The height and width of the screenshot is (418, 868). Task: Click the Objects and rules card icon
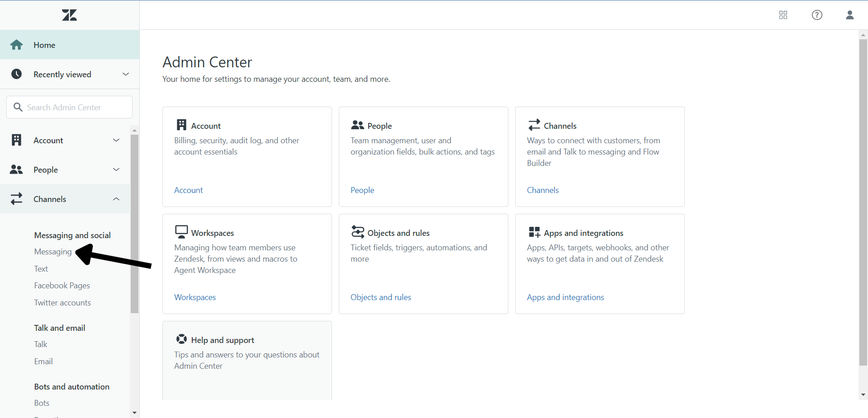[358, 232]
